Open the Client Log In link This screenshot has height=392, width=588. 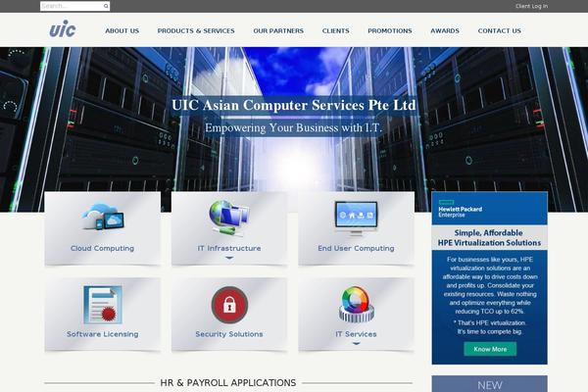tap(531, 6)
